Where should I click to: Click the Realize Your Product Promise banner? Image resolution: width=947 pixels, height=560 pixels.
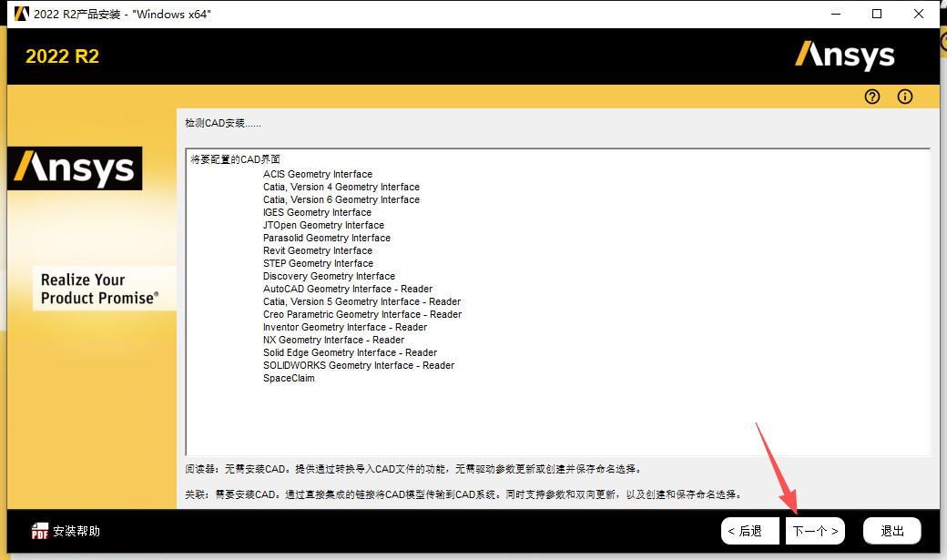(104, 289)
